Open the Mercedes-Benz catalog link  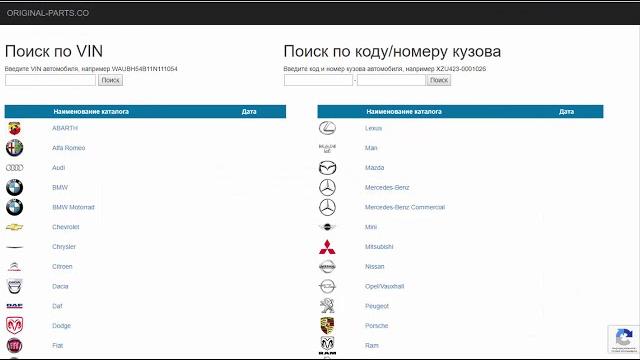pyautogui.click(x=387, y=187)
